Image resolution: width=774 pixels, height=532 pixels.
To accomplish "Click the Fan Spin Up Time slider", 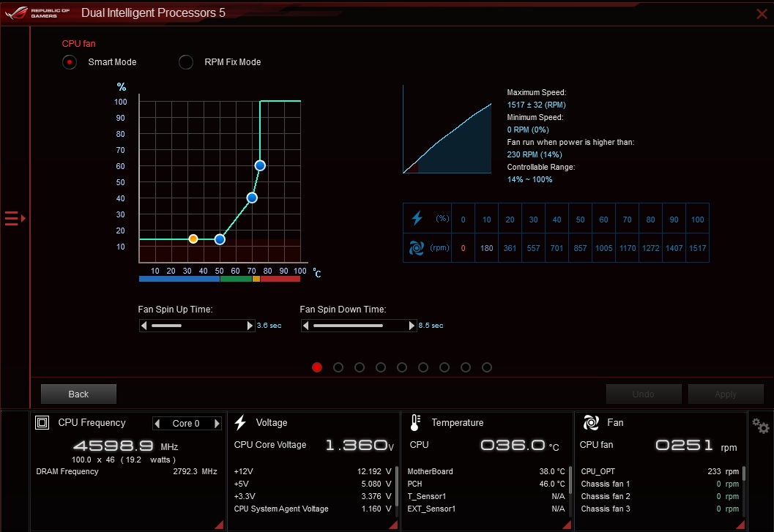I will [x=196, y=326].
